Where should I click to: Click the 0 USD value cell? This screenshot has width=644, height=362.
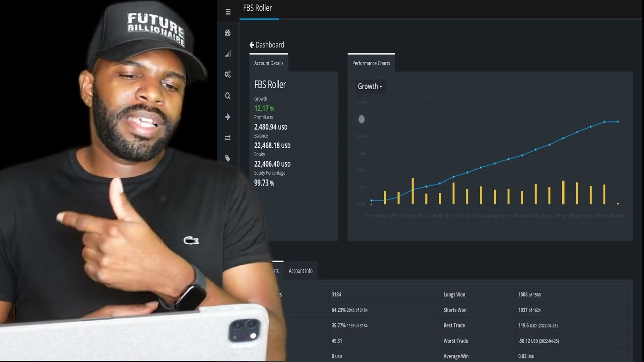[x=337, y=356]
